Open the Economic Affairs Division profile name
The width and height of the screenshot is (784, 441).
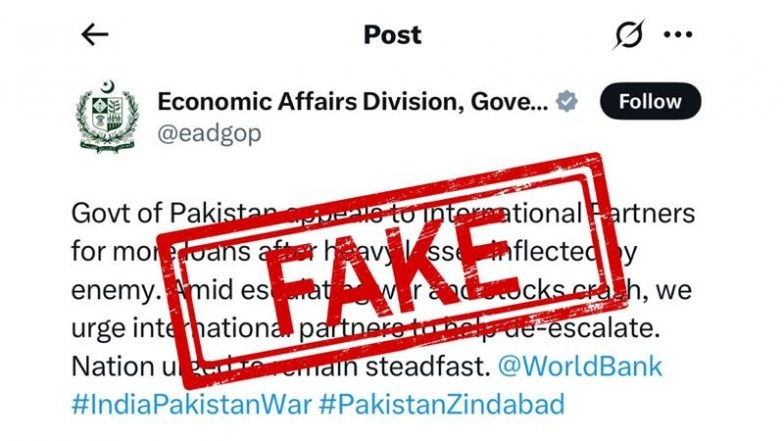(352, 102)
